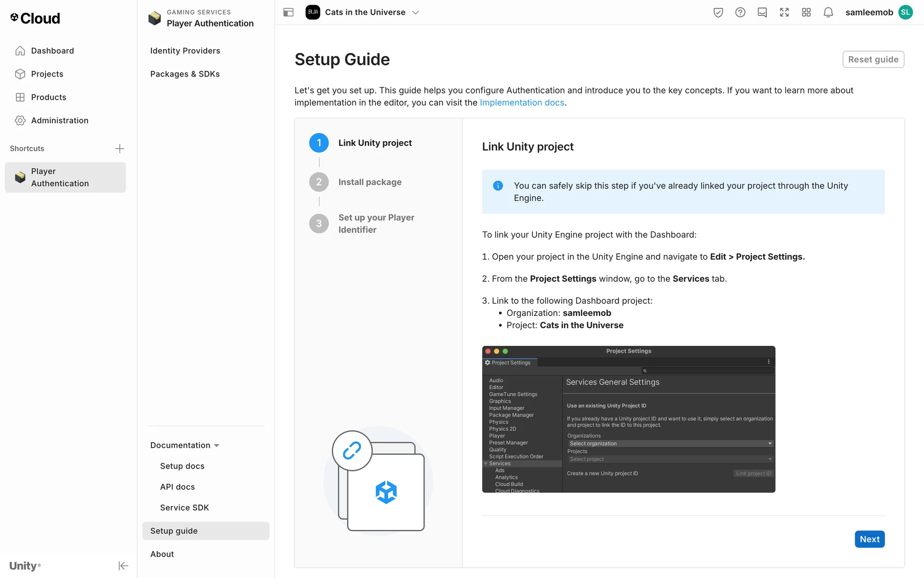Open Cats in the Universe project dropdown
This screenshot has width=924, height=578.
(x=365, y=13)
